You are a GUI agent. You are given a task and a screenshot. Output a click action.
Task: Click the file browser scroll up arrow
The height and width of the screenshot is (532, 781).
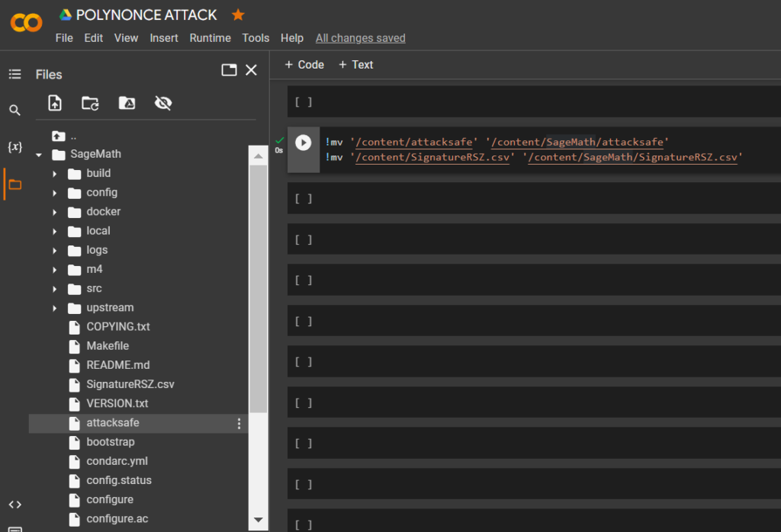point(258,155)
